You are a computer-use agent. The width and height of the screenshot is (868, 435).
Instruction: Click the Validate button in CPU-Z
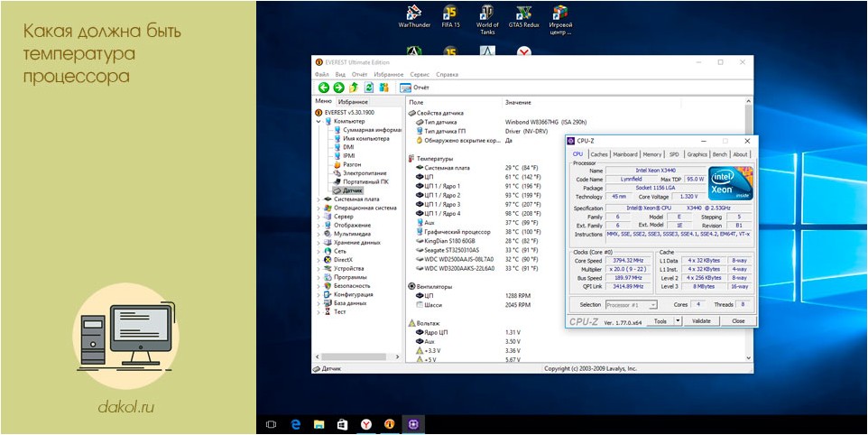tap(701, 321)
